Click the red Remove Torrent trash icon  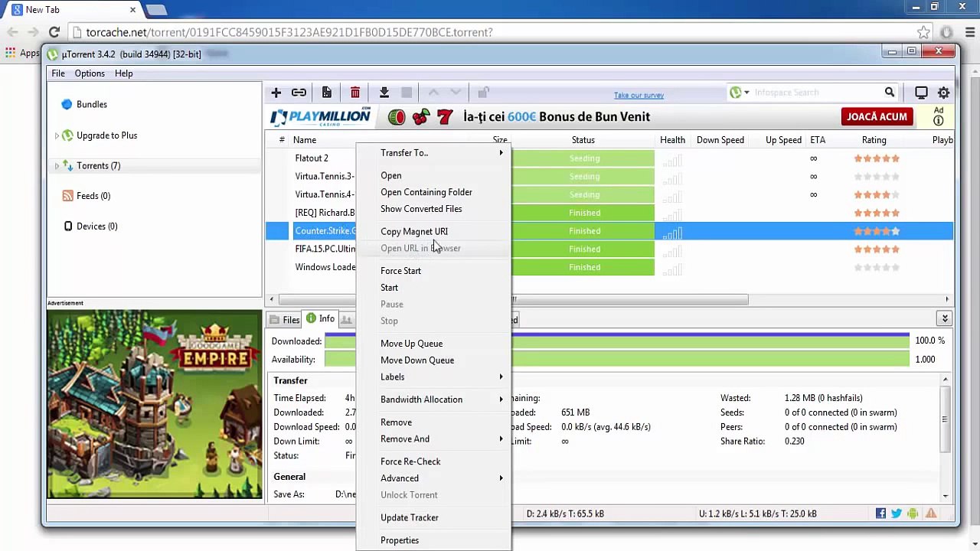tap(355, 93)
